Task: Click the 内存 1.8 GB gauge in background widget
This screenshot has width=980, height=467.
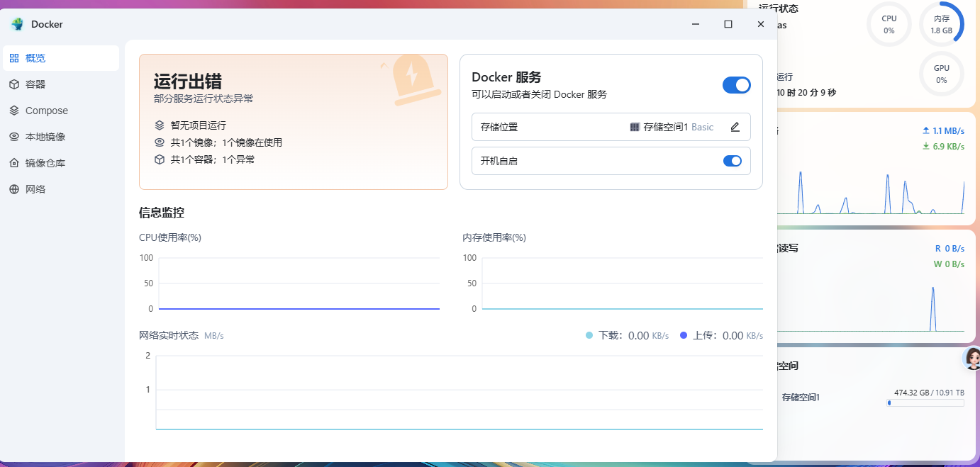Action: coord(942,25)
